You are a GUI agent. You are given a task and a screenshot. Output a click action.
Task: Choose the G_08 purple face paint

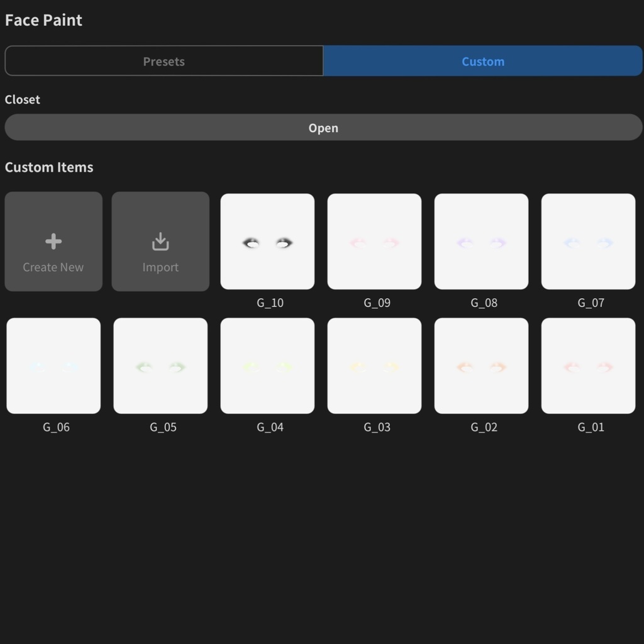pyautogui.click(x=481, y=241)
